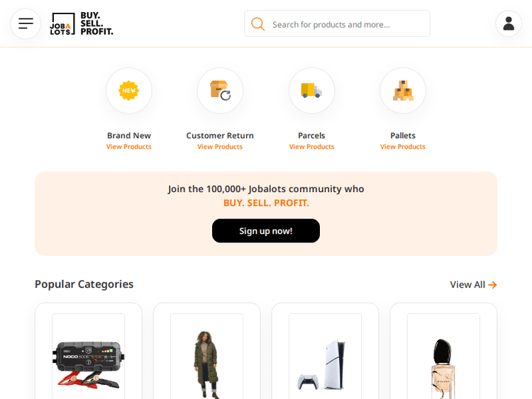Open the PlayStation console thumbnail
Viewport: 532px width, 399px height.
pos(325,358)
